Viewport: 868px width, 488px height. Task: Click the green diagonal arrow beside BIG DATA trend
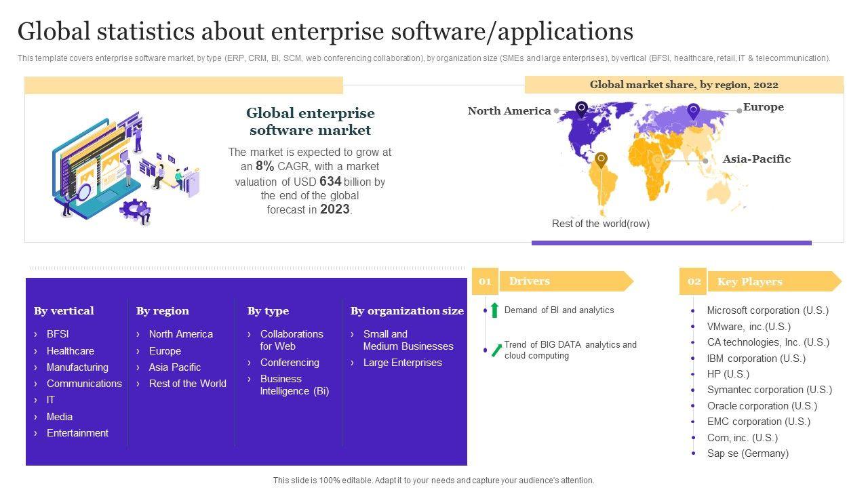pyautogui.click(x=496, y=350)
